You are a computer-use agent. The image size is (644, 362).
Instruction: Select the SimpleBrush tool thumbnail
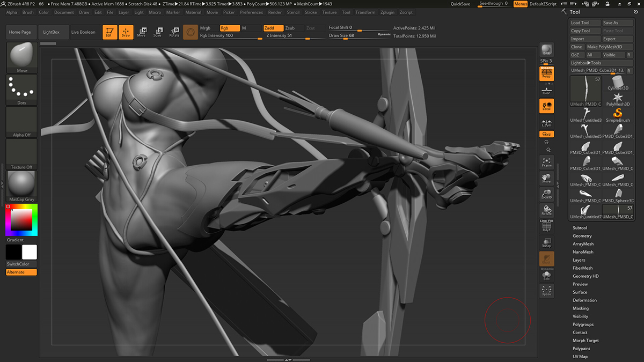point(618,115)
